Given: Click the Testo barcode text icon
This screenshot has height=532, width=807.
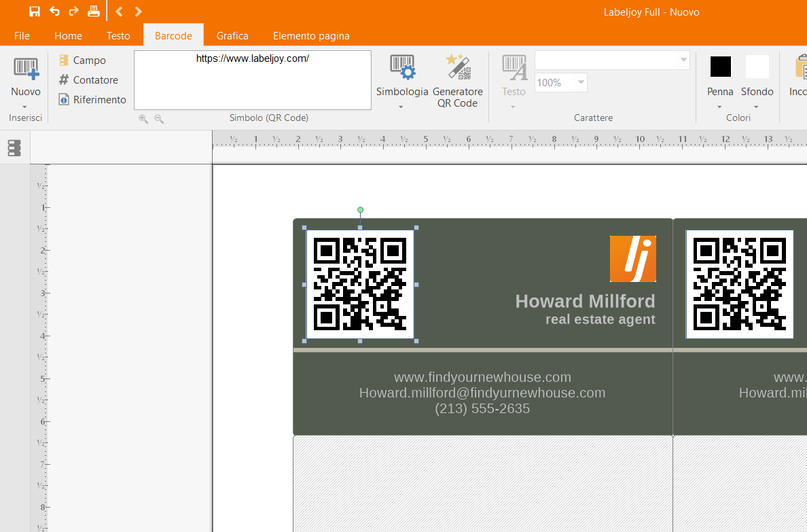Looking at the screenshot, I should coord(514,76).
